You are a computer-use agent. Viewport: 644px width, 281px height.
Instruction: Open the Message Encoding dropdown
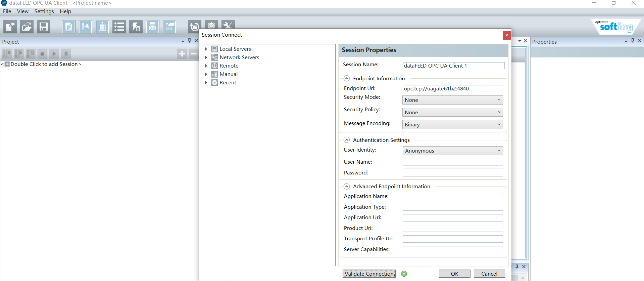pyautogui.click(x=452, y=124)
